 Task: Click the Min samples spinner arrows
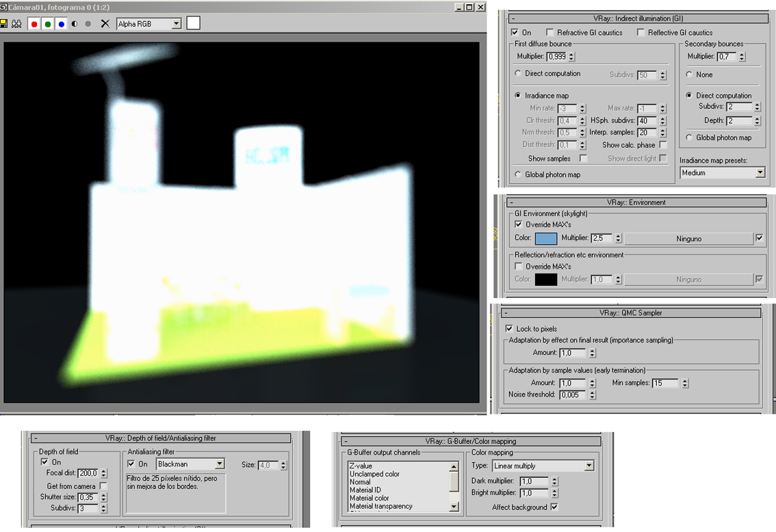[685, 383]
